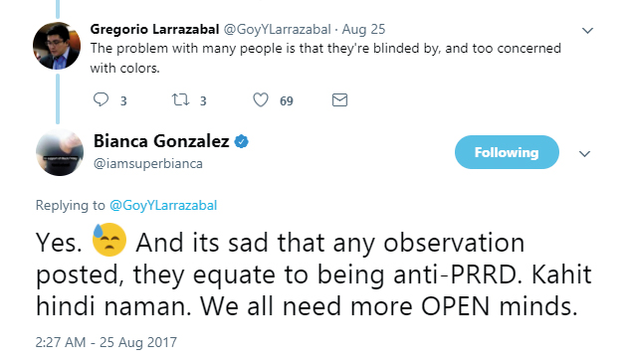Expand options chevron on Gregorio's tweet
This screenshot has height=364, width=625.
(587, 30)
